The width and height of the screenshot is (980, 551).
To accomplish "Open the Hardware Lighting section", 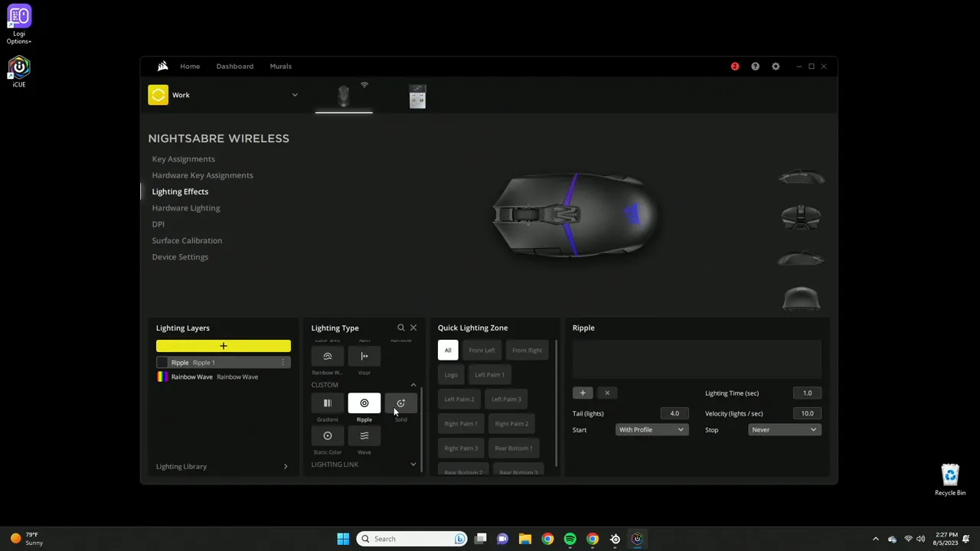I will point(186,207).
